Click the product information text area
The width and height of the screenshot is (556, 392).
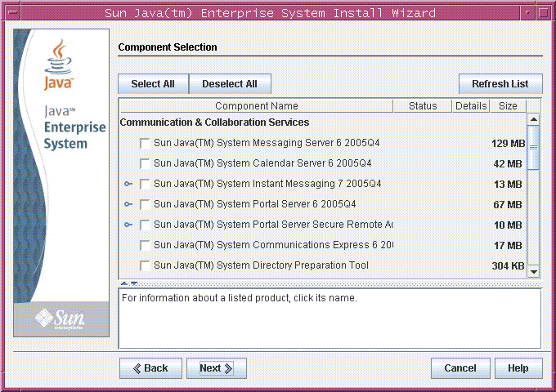tap(330, 318)
